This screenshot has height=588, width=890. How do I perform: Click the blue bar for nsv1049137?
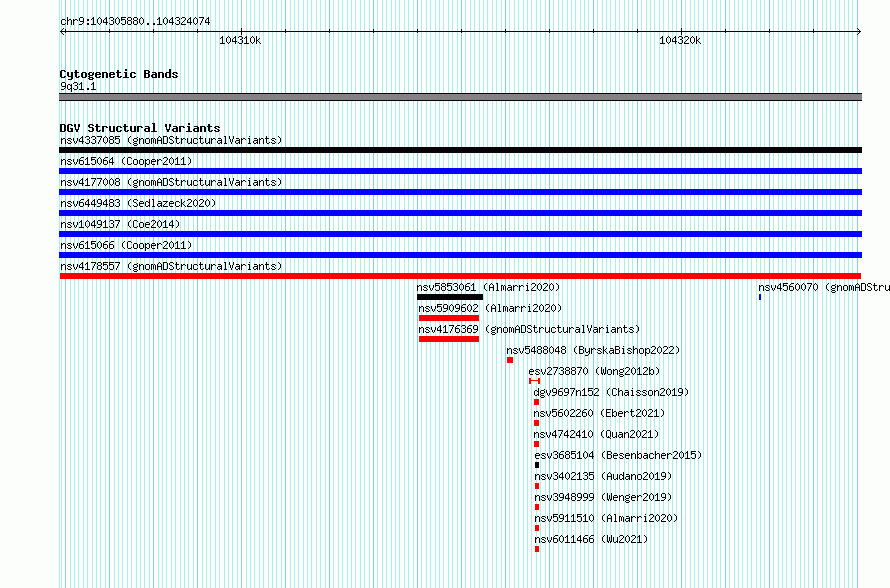pyautogui.click(x=460, y=234)
